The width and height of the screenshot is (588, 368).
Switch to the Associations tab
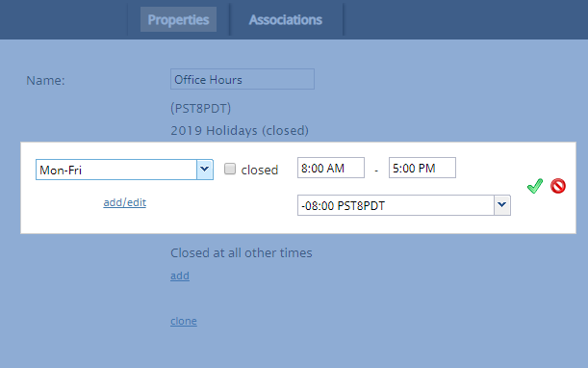click(x=286, y=19)
